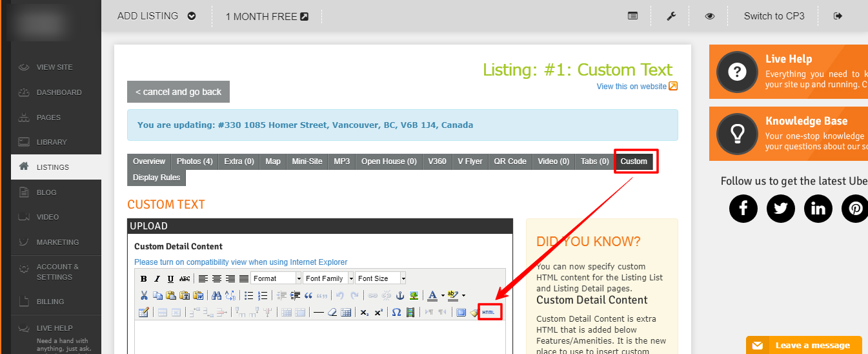The height and width of the screenshot is (354, 868).
Task: Toggle bold formatting in editor
Action: pyautogui.click(x=144, y=279)
